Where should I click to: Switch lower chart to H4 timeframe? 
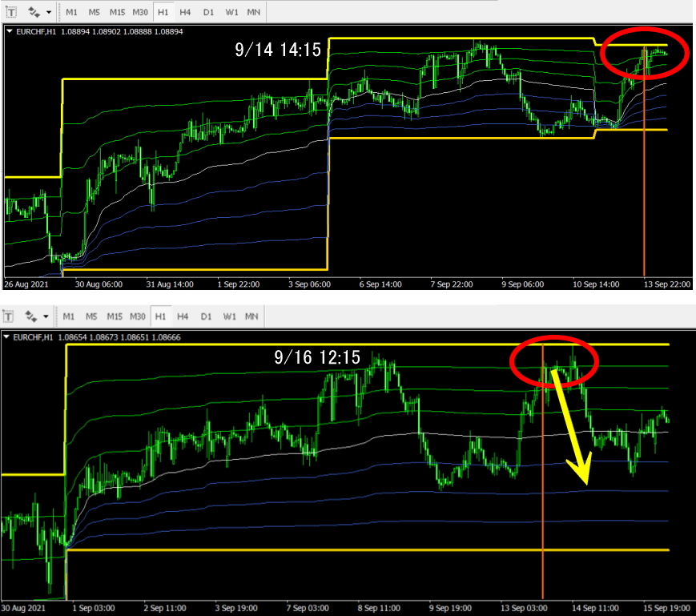pyautogui.click(x=183, y=316)
